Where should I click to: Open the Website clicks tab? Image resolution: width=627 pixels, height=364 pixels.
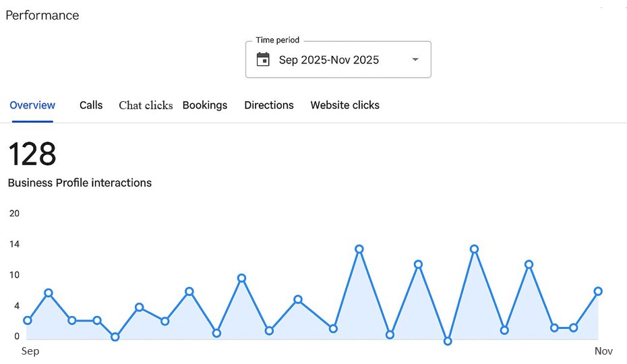(x=345, y=105)
